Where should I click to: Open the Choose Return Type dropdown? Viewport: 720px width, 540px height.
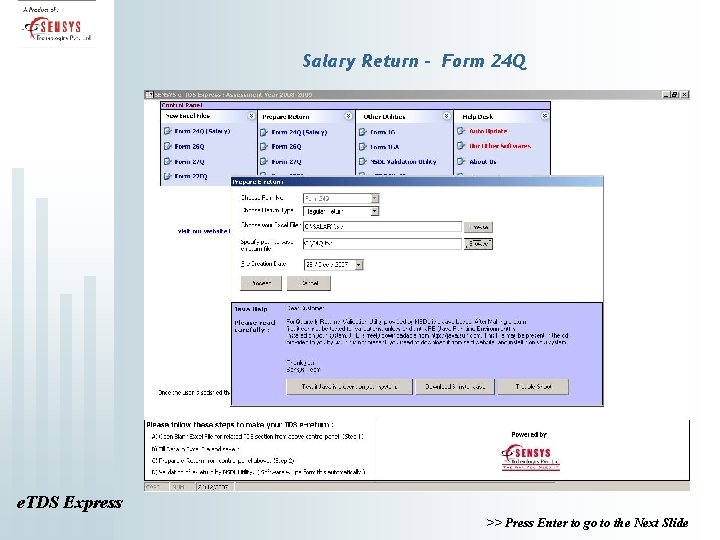click(375, 211)
